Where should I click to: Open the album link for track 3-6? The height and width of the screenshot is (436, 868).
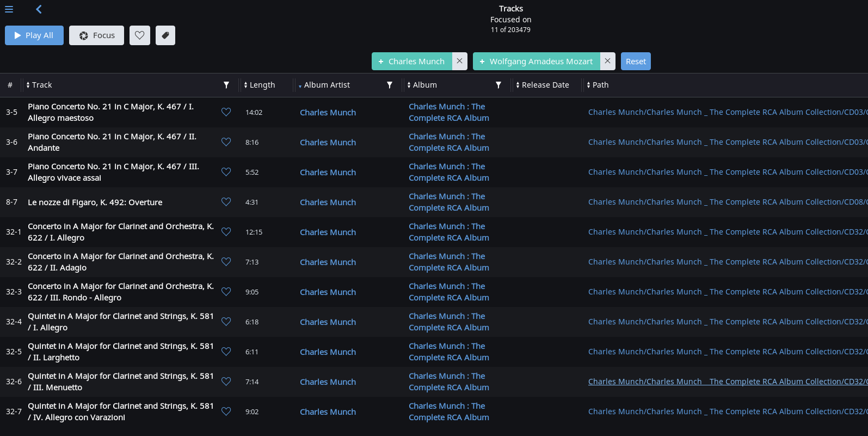449,142
